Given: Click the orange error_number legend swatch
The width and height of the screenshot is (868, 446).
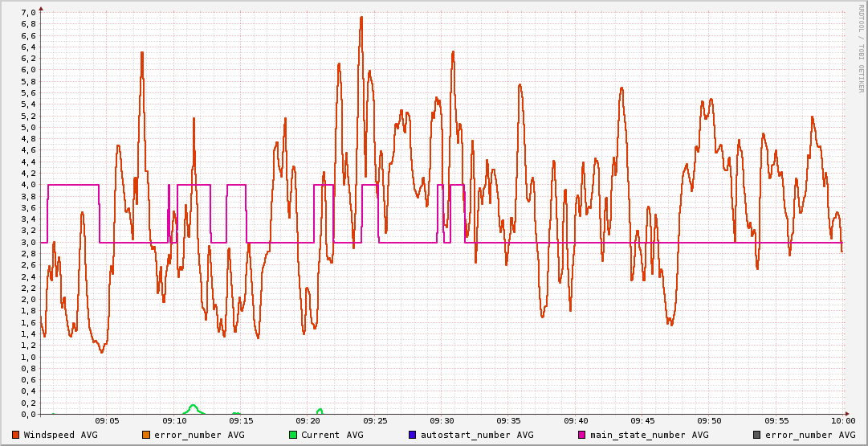Looking at the screenshot, I should [x=146, y=435].
